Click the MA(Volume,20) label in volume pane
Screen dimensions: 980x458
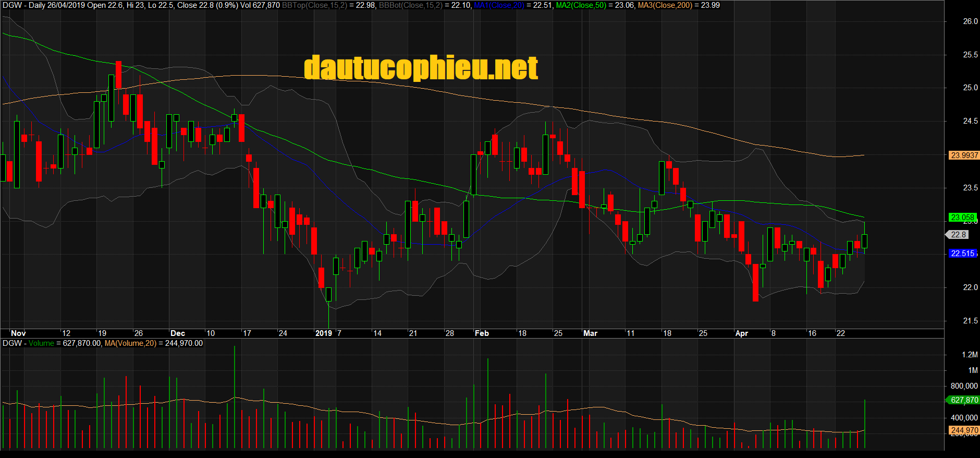point(130,343)
